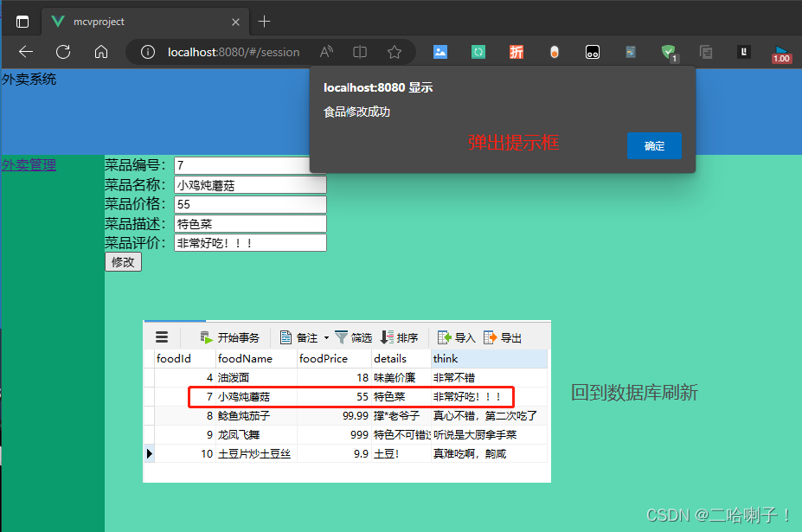Viewport: 802px width, 532px height.
Task: Add page to favorites with star icon
Action: pos(395,52)
